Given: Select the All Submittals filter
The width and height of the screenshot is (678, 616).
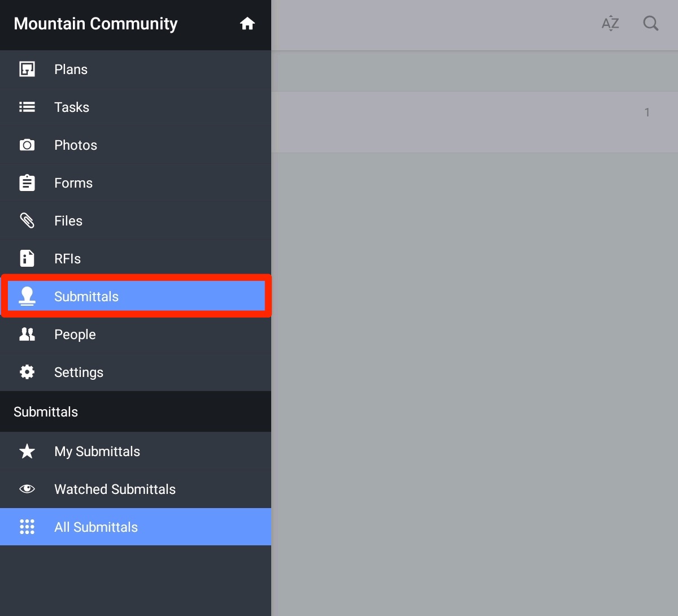Looking at the screenshot, I should click(96, 527).
